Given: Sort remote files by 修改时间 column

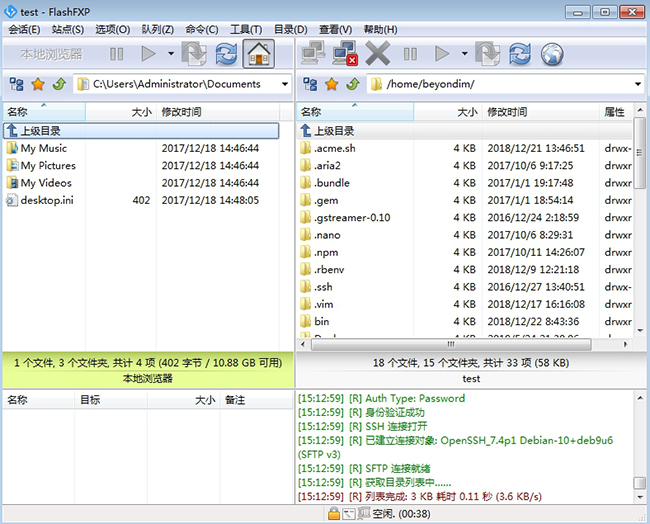Looking at the screenshot, I should coord(541,112).
